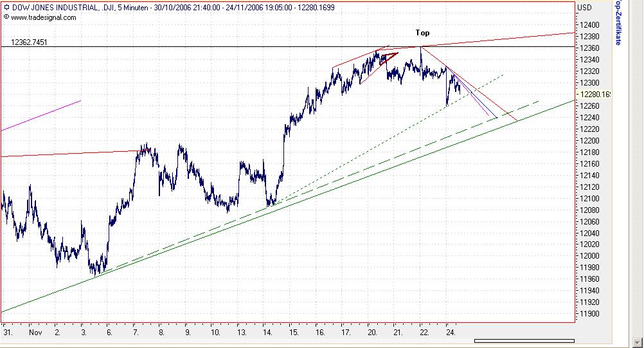This screenshot has width=644, height=348.
Task: Select the Top text annotation
Action: click(x=423, y=32)
